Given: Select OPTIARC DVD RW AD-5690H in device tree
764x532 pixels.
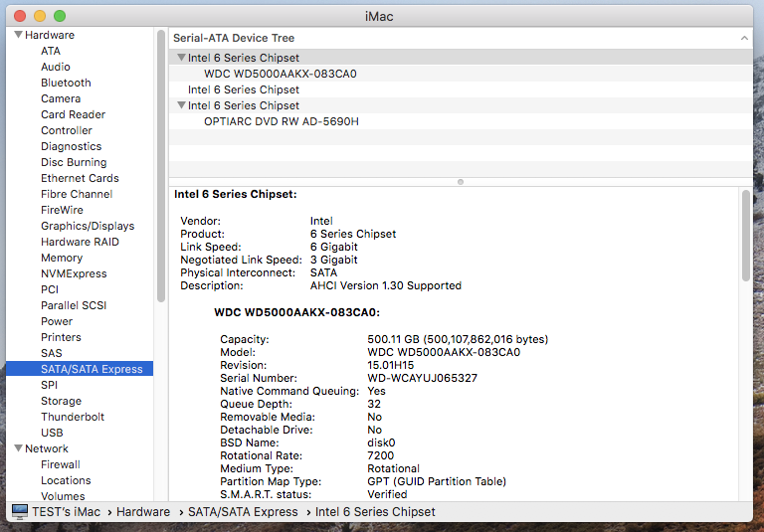Looking at the screenshot, I should (x=282, y=121).
